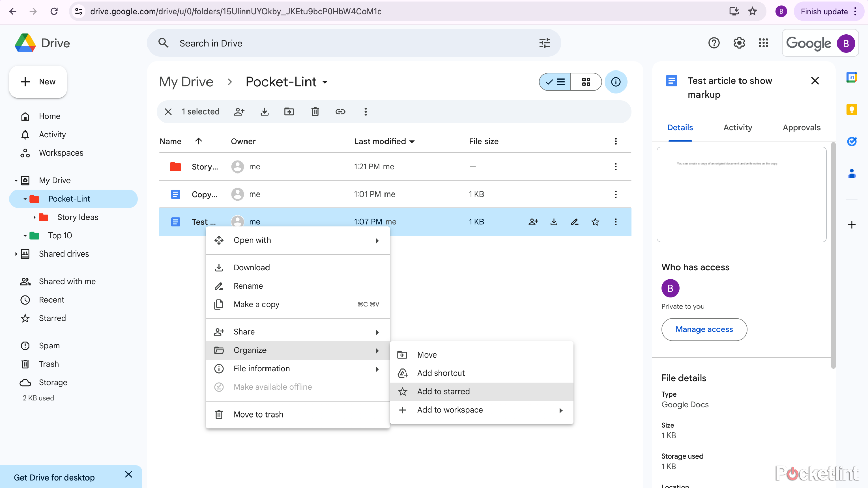Screen dimensions: 868x488
Task: Open Google Tasks side panel icon
Action: [x=852, y=141]
